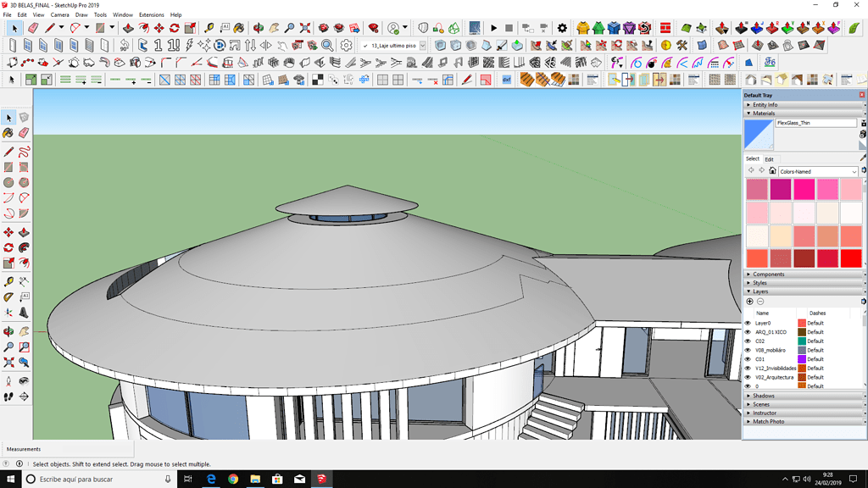Select a hot pink color swatch
This screenshot has height=488, width=868.
[x=804, y=190]
